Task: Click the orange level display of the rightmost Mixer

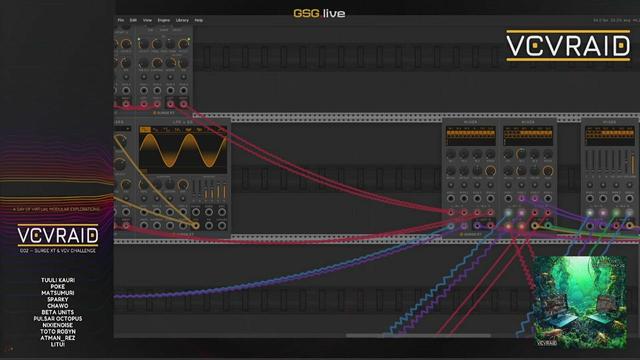Action: (x=609, y=136)
